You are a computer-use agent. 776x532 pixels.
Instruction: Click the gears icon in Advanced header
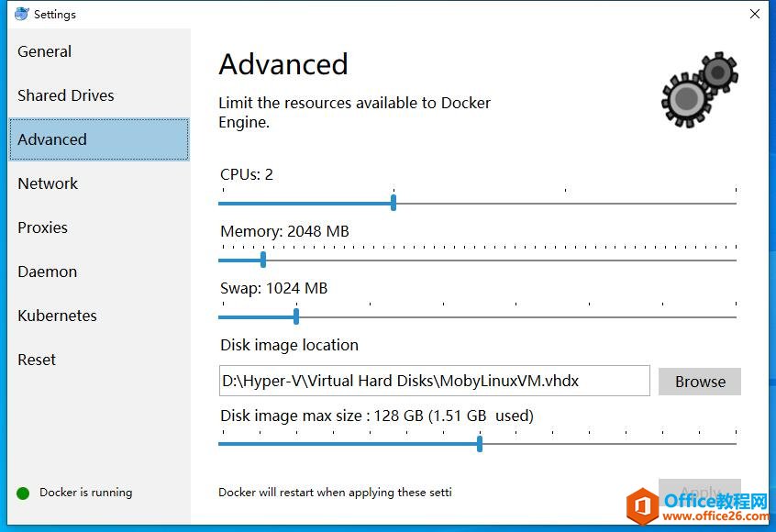(700, 89)
